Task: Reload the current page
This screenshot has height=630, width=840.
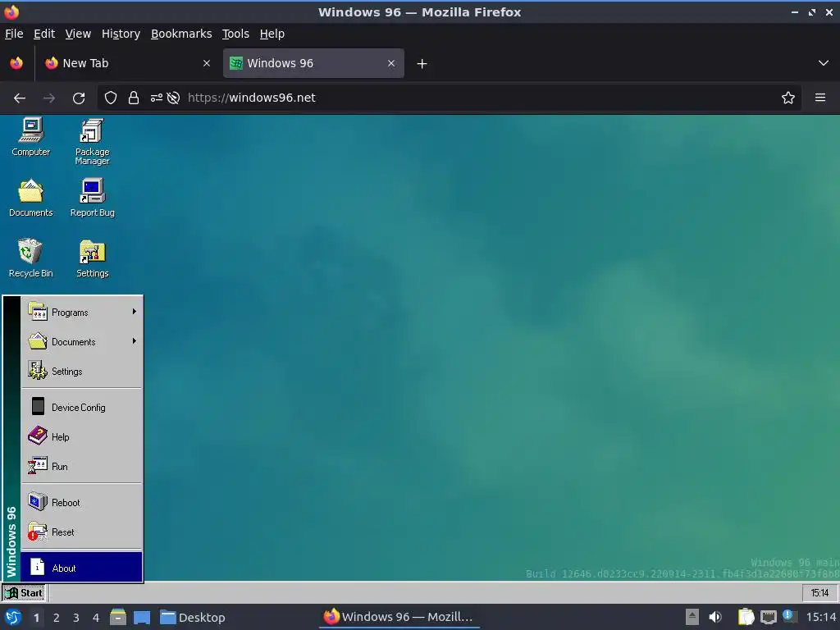Action: [79, 98]
